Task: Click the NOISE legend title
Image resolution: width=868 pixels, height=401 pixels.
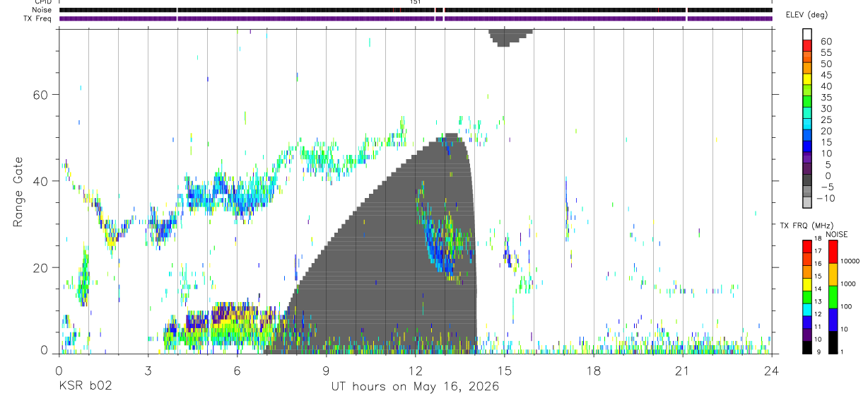Action: [835, 234]
